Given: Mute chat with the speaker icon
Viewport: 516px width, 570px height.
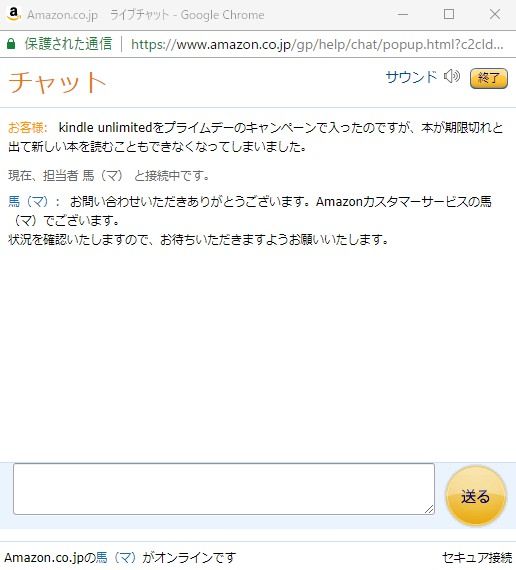Looking at the screenshot, I should tap(452, 77).
